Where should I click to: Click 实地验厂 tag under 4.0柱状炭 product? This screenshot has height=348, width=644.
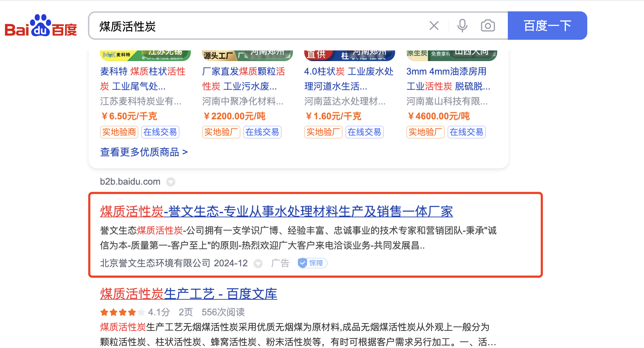pyautogui.click(x=323, y=132)
